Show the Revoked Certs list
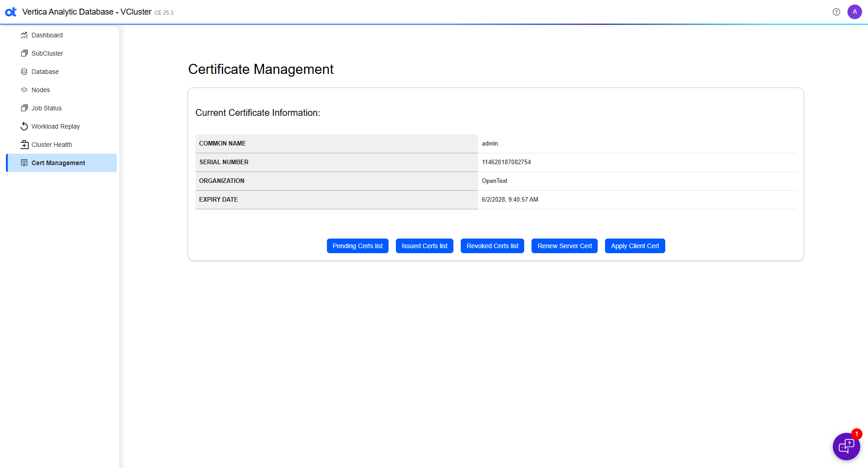868x468 pixels. [x=492, y=246]
